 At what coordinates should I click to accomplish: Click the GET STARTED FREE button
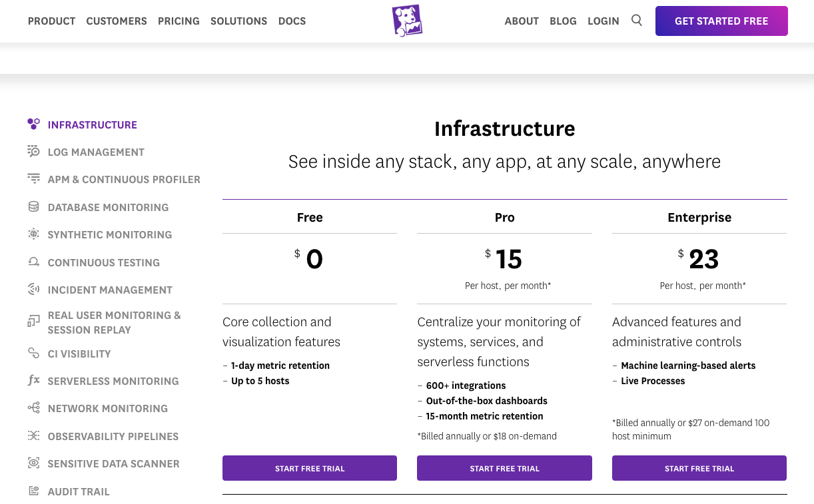click(721, 21)
